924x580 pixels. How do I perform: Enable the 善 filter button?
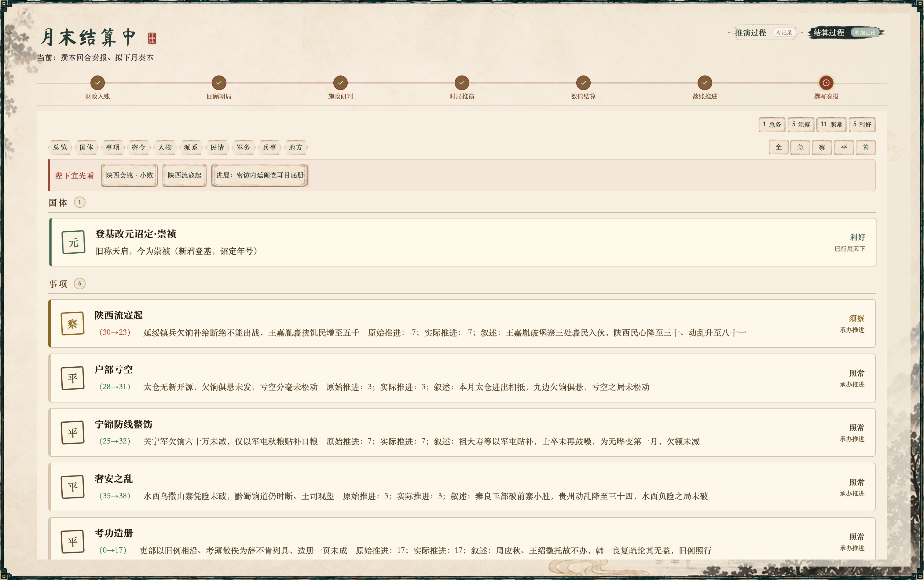click(866, 147)
